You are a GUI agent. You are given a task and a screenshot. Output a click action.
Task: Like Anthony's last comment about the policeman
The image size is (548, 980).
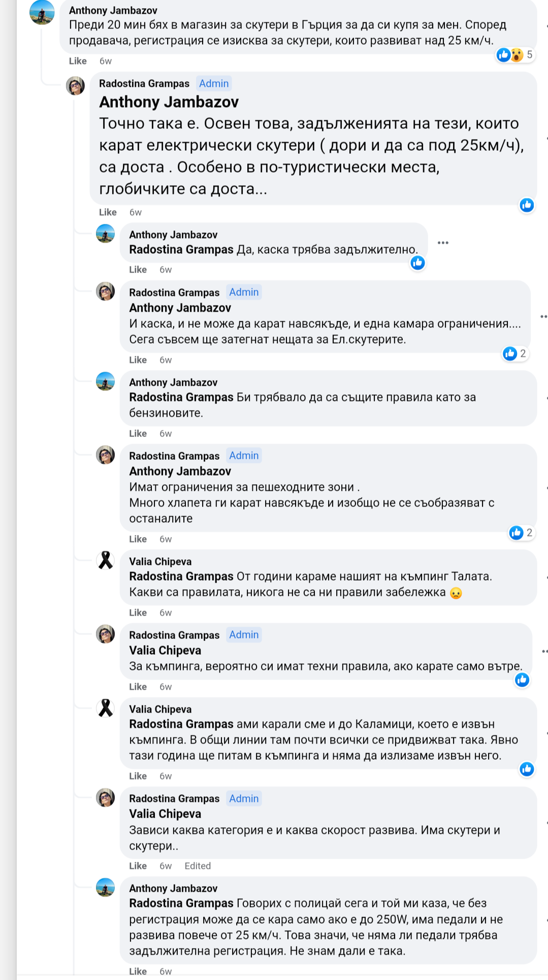click(x=138, y=971)
